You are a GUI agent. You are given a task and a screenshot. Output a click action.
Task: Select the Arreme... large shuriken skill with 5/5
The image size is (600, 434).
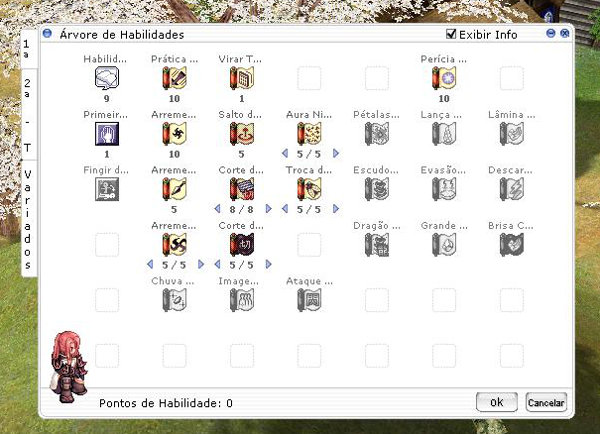[x=174, y=245]
